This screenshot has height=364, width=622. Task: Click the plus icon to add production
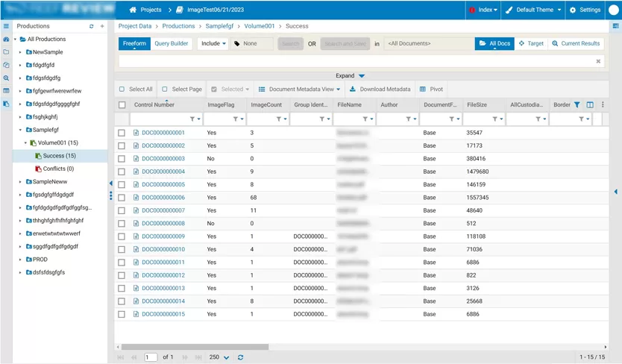(x=102, y=26)
